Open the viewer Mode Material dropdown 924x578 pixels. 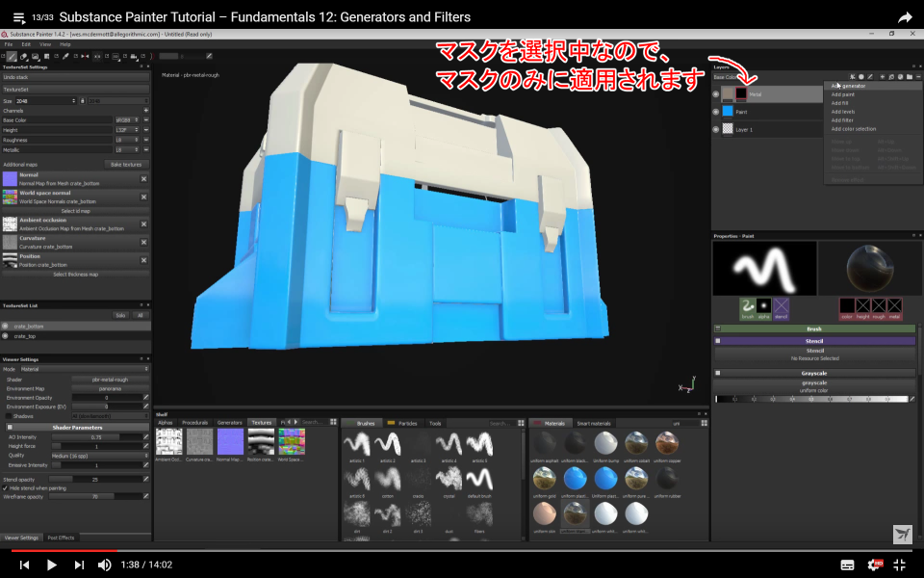click(x=85, y=369)
